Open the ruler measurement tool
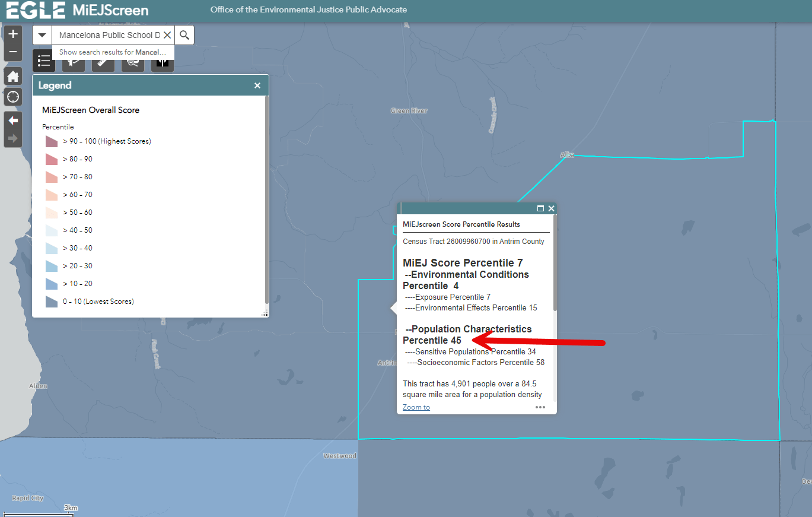 [103, 65]
